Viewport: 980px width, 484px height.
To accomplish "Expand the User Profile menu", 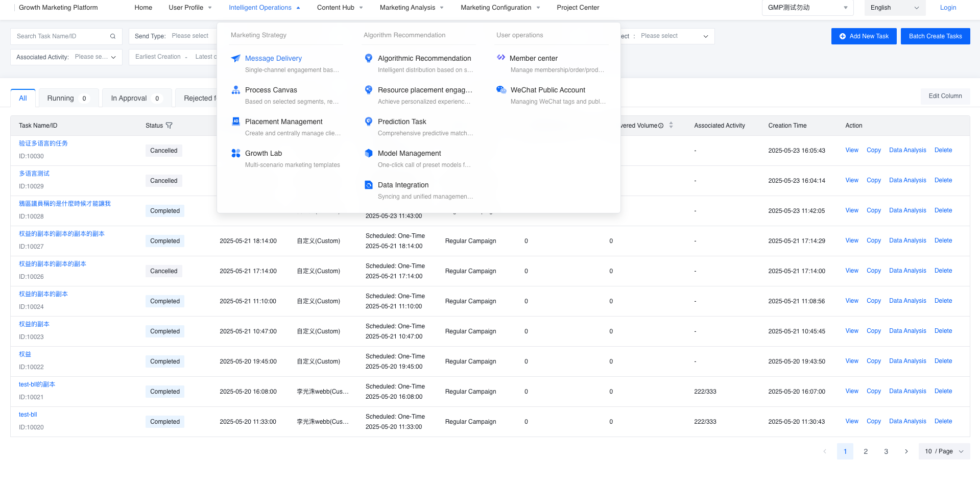I will pos(190,8).
